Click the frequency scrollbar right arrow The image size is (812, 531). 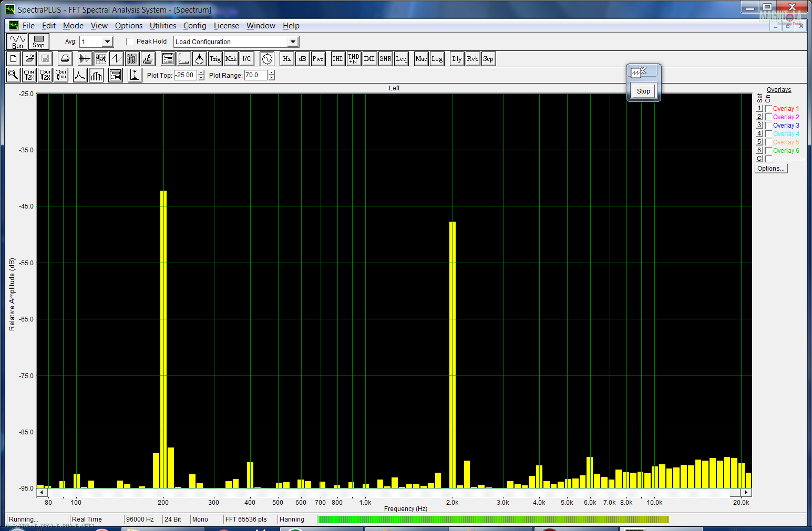[x=746, y=493]
